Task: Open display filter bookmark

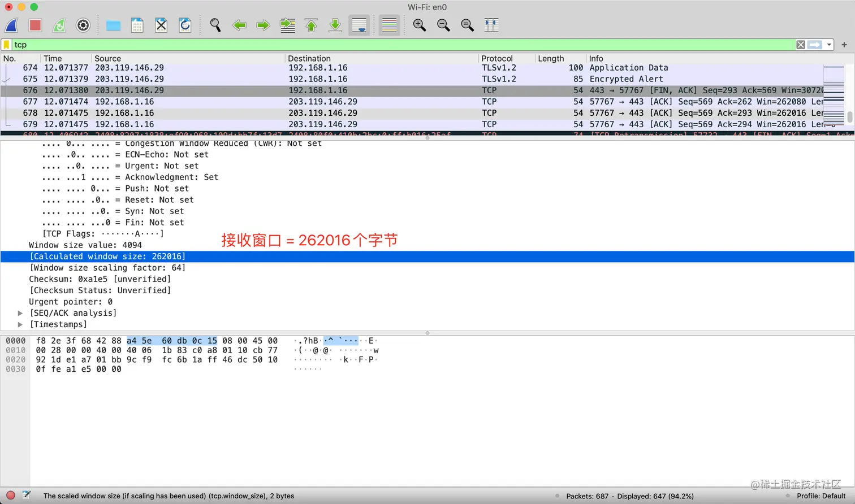Action: 7,45
